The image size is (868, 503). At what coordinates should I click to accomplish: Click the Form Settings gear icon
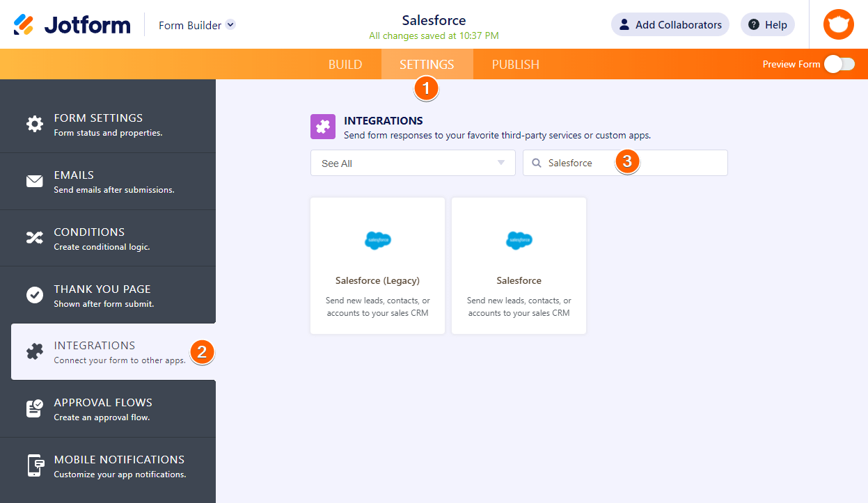34,125
